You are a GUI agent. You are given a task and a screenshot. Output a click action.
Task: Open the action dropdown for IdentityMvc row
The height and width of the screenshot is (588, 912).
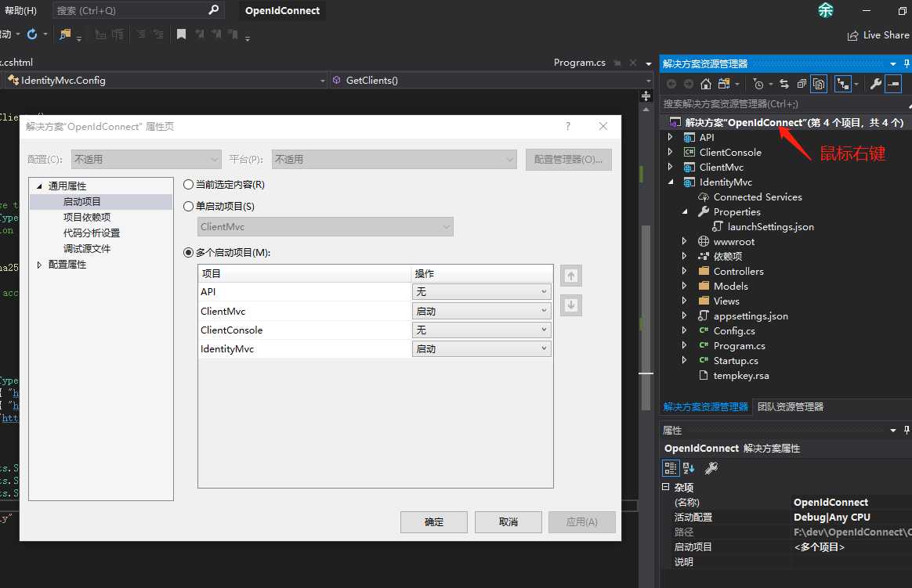pyautogui.click(x=482, y=348)
